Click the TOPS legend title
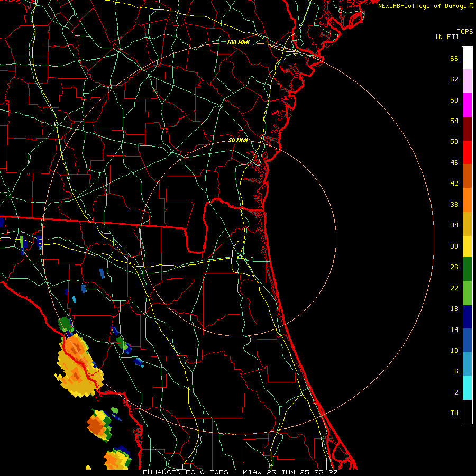The image size is (476, 476). click(465, 31)
